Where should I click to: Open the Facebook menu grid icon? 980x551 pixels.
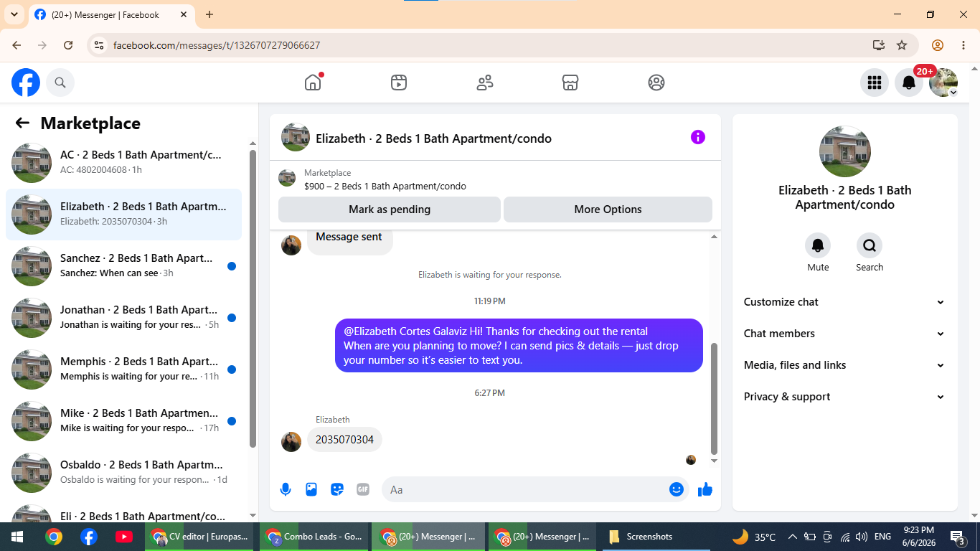coord(875,83)
